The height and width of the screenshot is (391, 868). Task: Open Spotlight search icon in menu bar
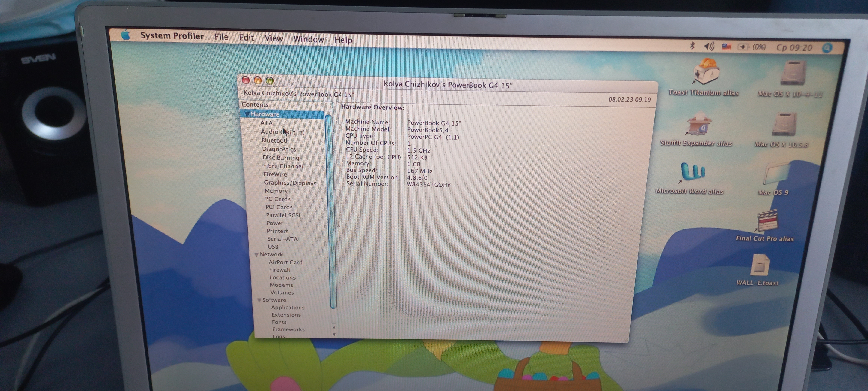[827, 48]
